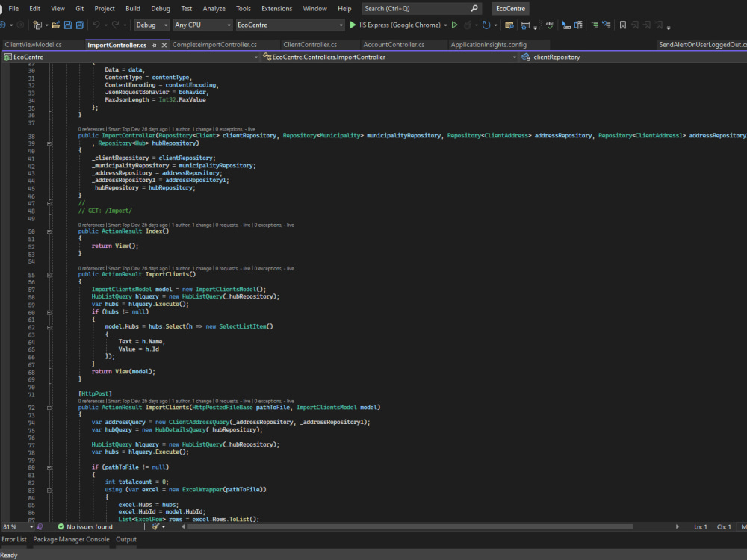The height and width of the screenshot is (560, 747).
Task: Save the current file with Save icon
Action: click(x=68, y=25)
